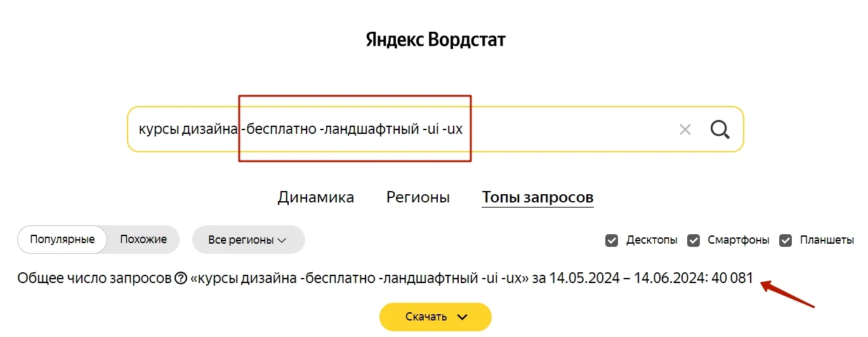
Task: Expand the chevron beside Все регионы
Action: point(282,240)
